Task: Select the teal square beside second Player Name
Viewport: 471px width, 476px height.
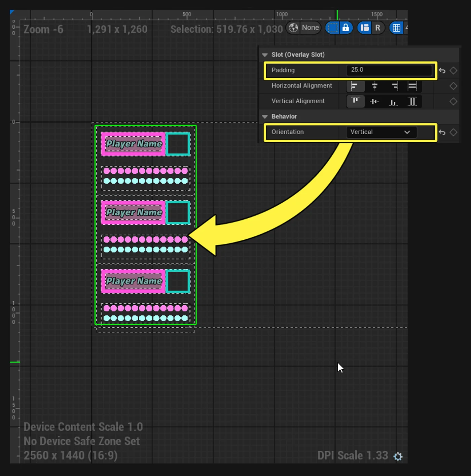Action: click(x=178, y=213)
